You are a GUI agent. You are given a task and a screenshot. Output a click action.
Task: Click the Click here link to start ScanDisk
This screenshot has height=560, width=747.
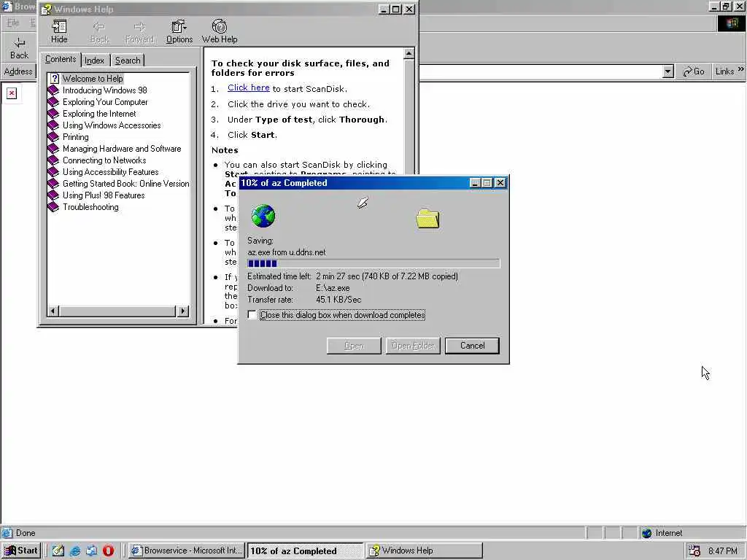tap(249, 87)
